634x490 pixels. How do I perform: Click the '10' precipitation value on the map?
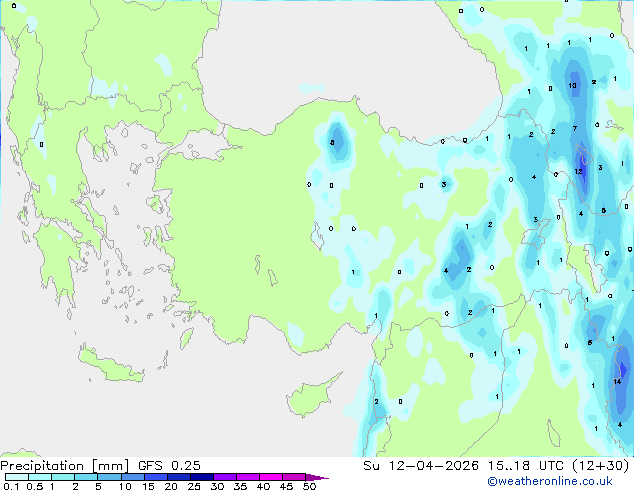coord(573,85)
